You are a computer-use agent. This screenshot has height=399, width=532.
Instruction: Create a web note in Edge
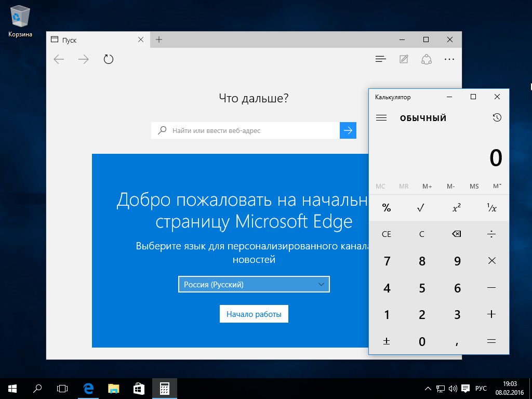404,59
